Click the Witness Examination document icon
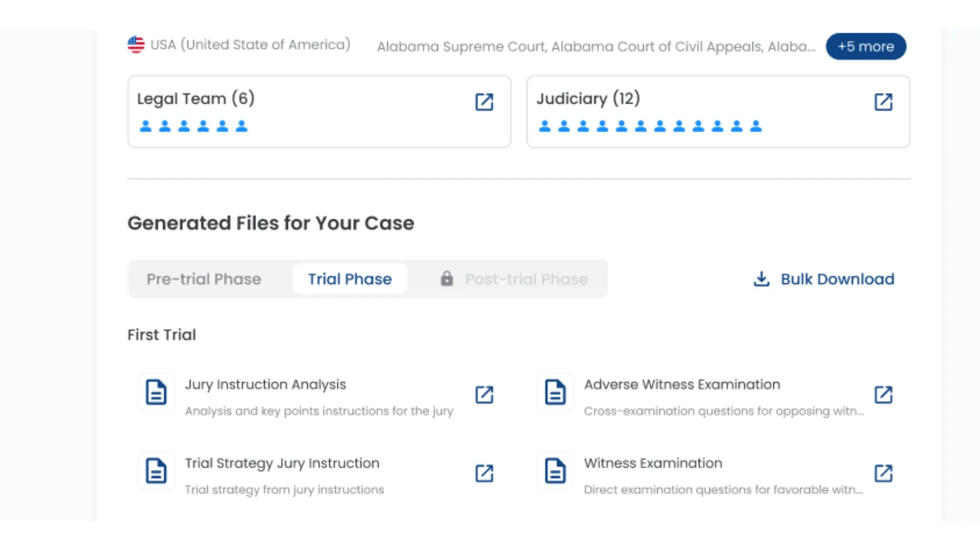Image resolution: width=980 pixels, height=551 pixels. (x=555, y=471)
